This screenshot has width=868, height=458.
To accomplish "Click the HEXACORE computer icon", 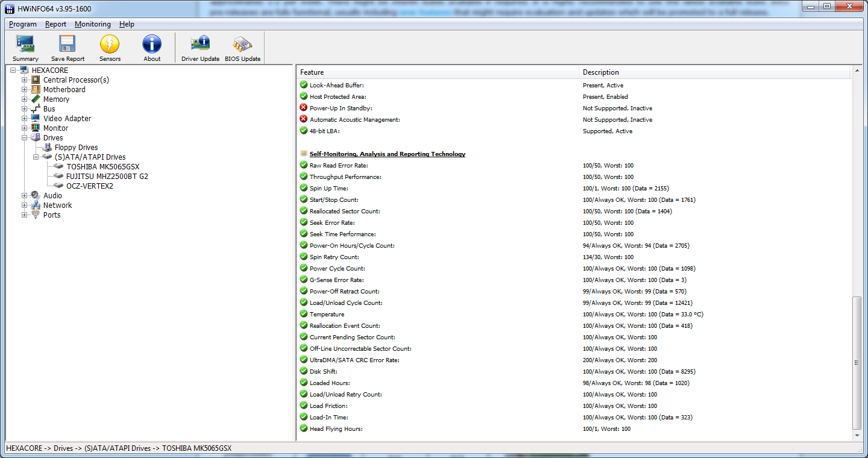I will [24, 70].
